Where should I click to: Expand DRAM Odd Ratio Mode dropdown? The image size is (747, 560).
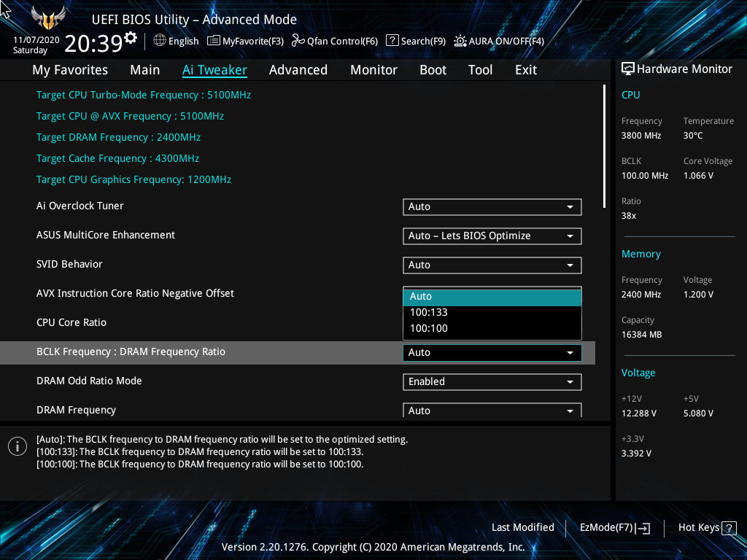tap(492, 382)
